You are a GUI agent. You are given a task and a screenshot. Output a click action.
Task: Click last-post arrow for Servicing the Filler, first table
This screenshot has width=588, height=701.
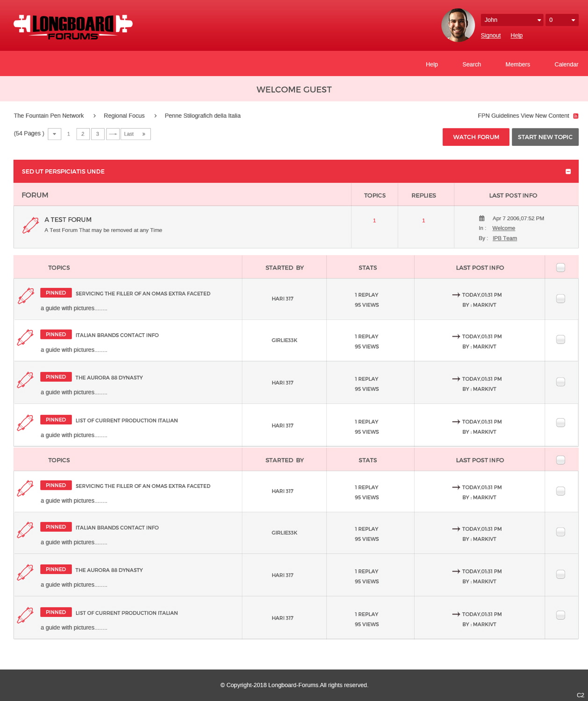tap(456, 295)
